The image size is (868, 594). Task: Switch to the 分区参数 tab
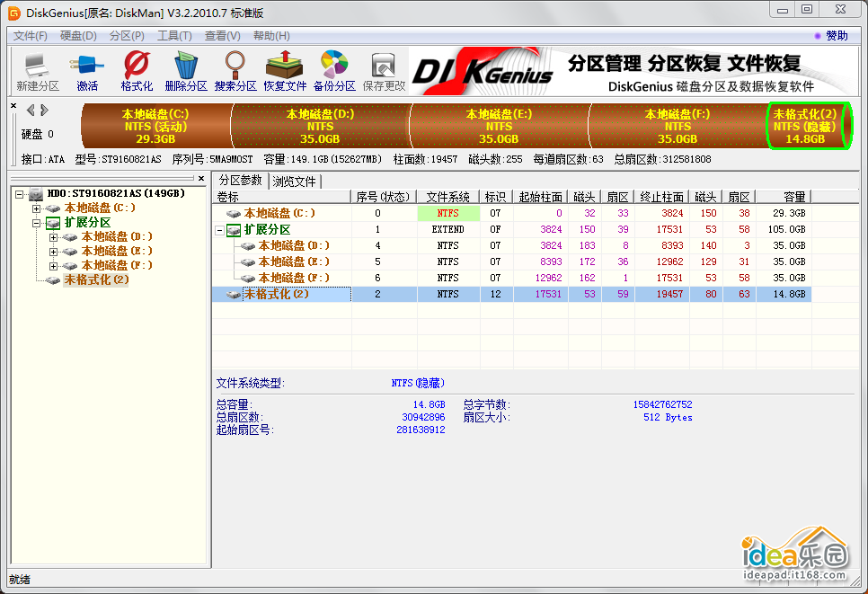tap(240, 181)
